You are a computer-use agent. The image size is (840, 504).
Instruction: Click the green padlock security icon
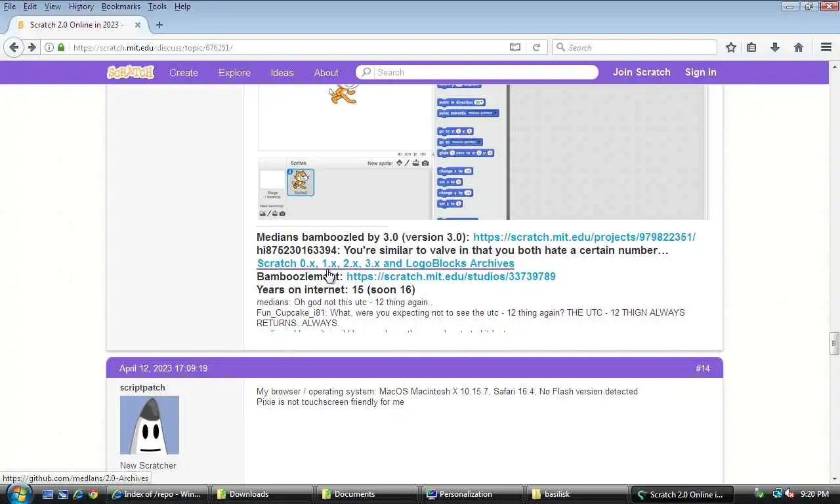point(61,47)
